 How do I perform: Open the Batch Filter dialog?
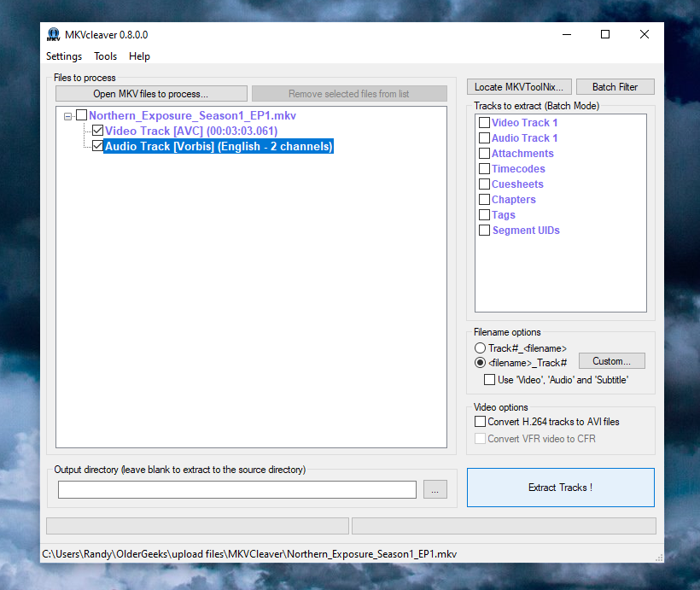click(615, 86)
